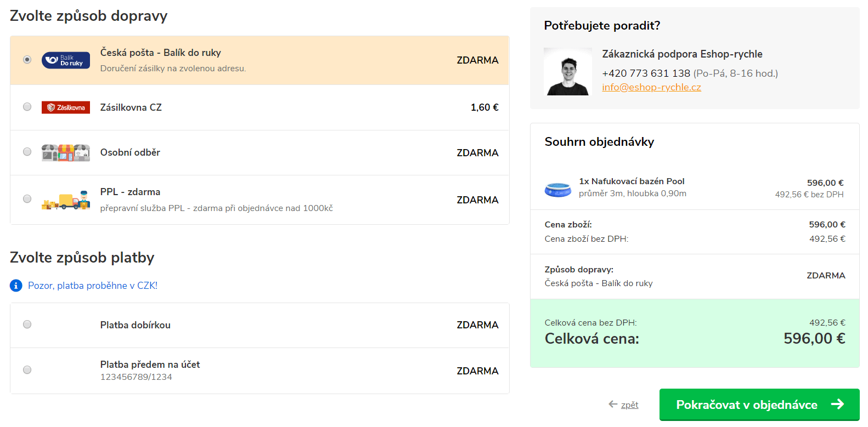Select the Česká pošta radio button

(x=27, y=60)
